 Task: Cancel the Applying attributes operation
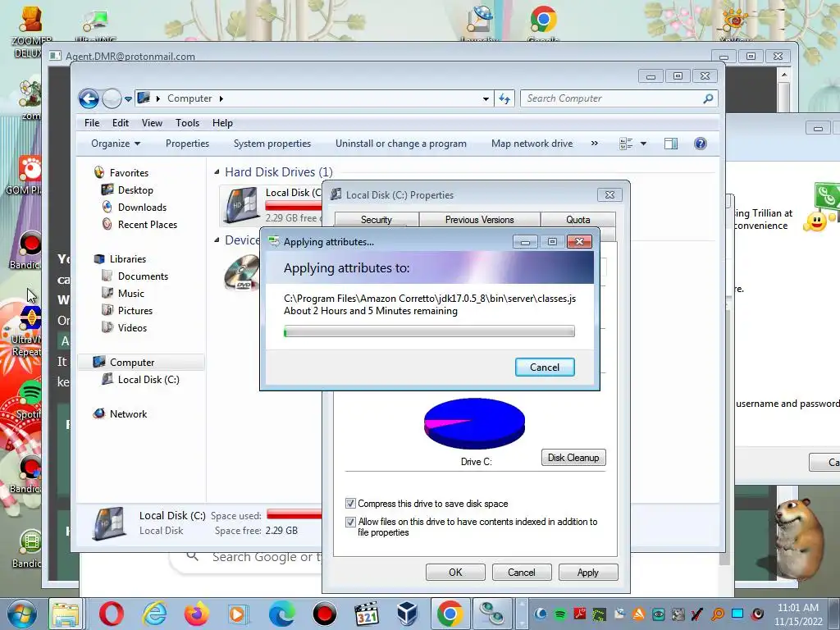pos(545,367)
